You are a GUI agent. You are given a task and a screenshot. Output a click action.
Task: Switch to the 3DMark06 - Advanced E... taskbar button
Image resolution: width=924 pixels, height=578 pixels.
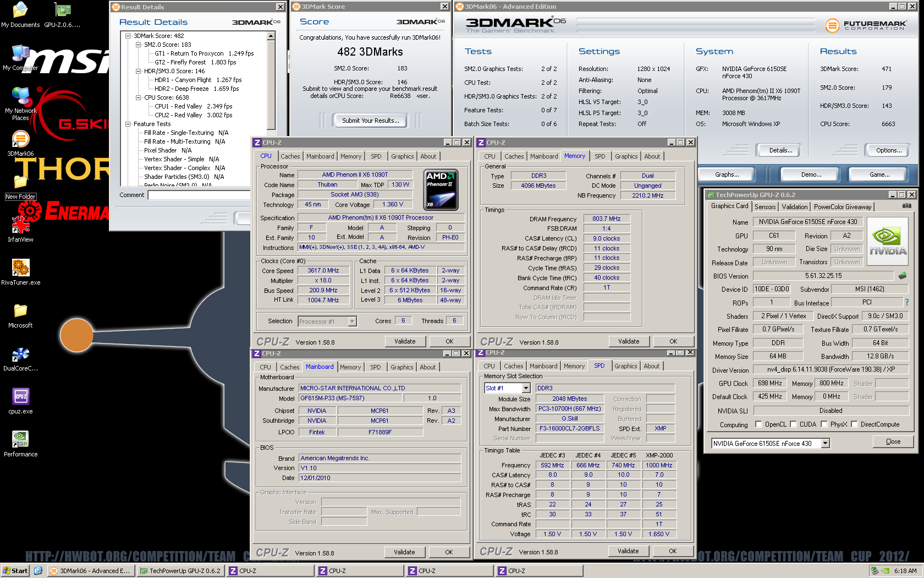tap(90, 571)
